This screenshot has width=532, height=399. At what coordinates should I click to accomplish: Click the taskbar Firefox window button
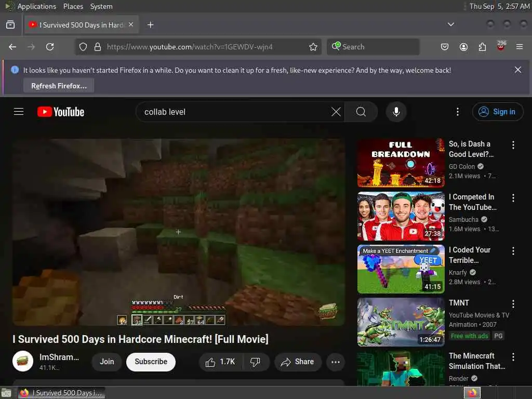point(61,393)
